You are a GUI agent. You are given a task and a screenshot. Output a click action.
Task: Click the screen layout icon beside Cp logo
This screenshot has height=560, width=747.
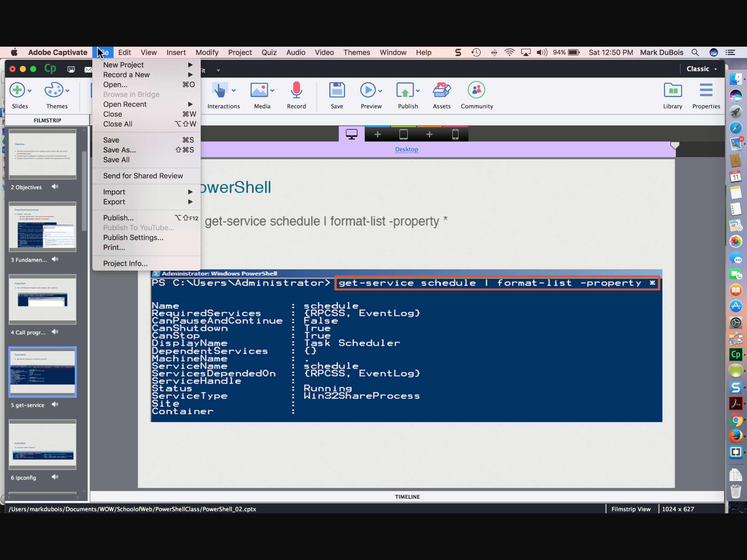pos(71,69)
